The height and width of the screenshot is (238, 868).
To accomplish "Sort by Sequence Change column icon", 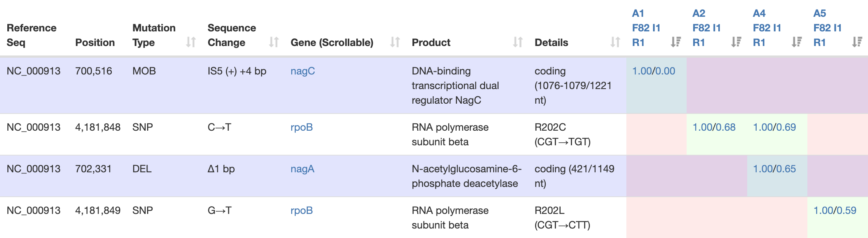I will click(x=274, y=42).
